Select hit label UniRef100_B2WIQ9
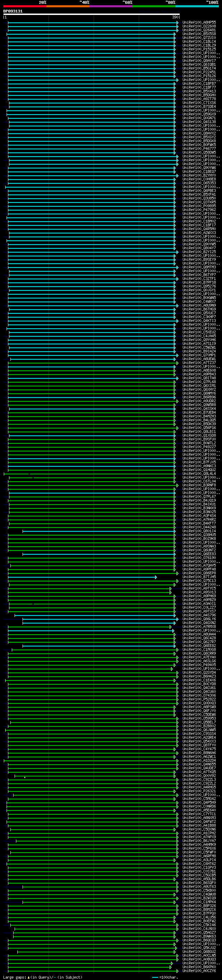222x980 pixels. [199, 898]
